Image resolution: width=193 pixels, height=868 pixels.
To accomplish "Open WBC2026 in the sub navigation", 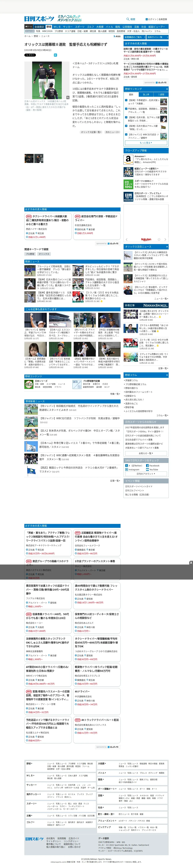I will (x=47, y=31).
